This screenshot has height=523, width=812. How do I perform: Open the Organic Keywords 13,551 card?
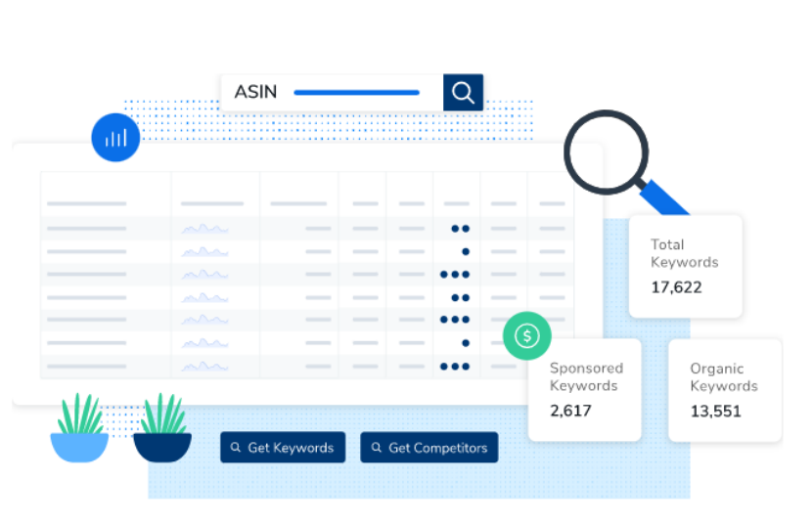724,389
